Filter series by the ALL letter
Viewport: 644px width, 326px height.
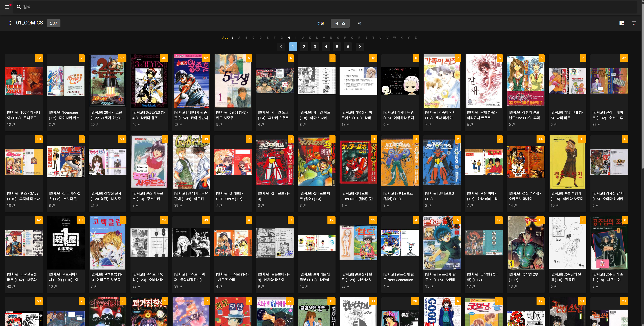click(x=225, y=38)
